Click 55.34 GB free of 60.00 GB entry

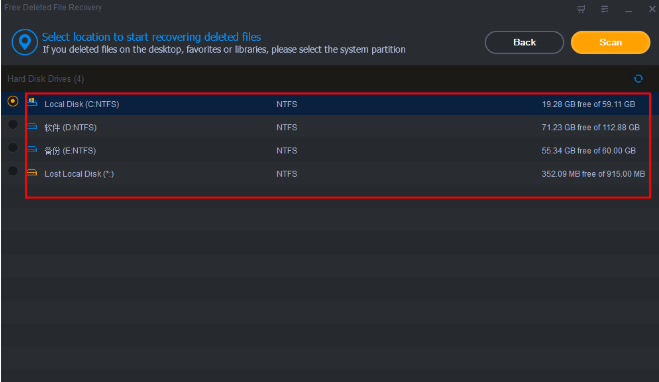588,150
